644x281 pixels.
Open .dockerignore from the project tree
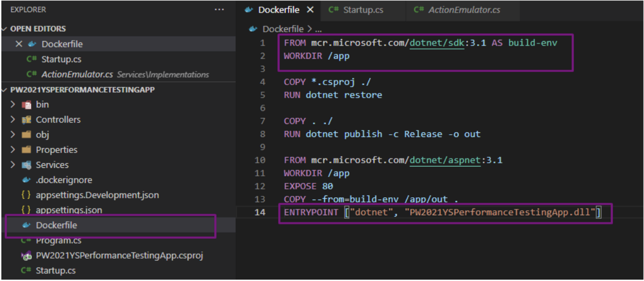tap(64, 180)
